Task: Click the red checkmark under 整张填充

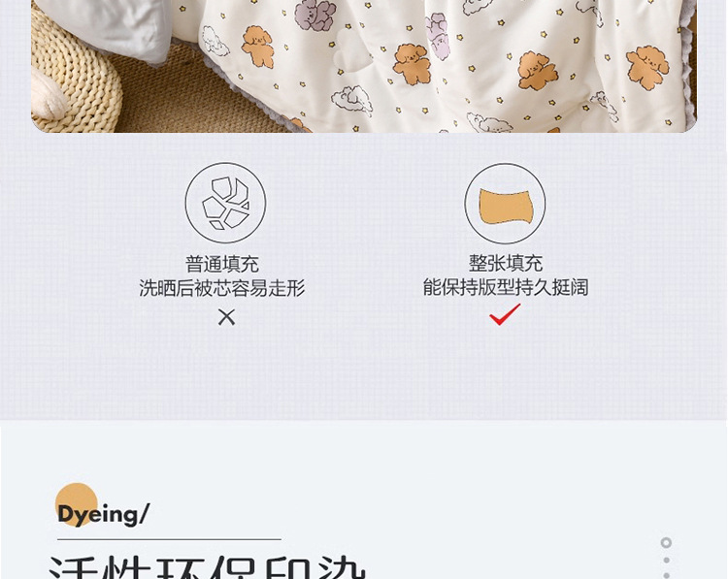Action: 505,314
